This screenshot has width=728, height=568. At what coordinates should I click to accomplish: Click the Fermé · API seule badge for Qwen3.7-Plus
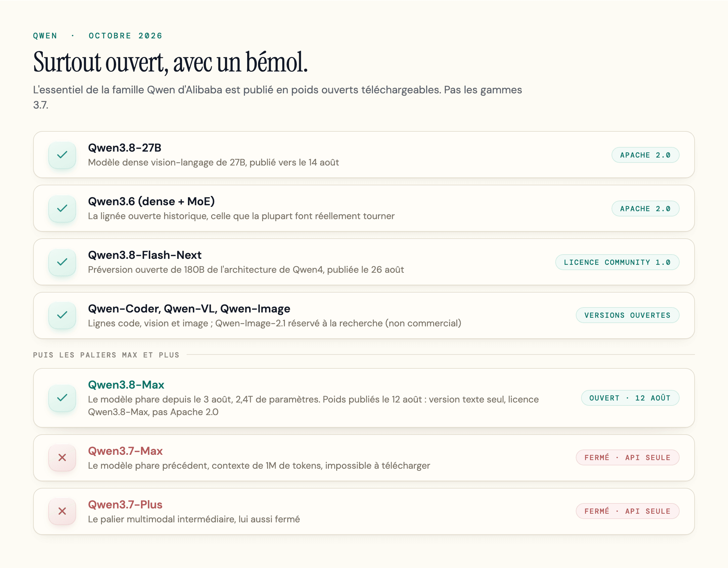[628, 511]
